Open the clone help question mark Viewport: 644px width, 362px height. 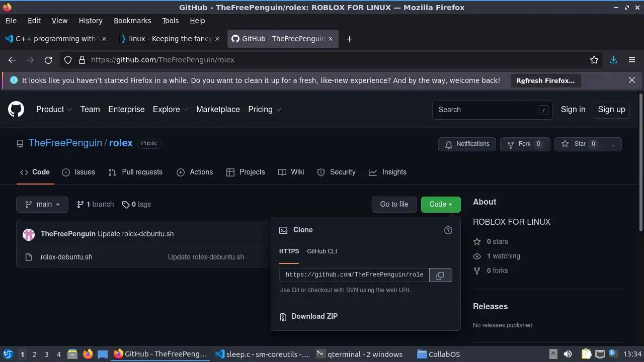[x=448, y=230]
